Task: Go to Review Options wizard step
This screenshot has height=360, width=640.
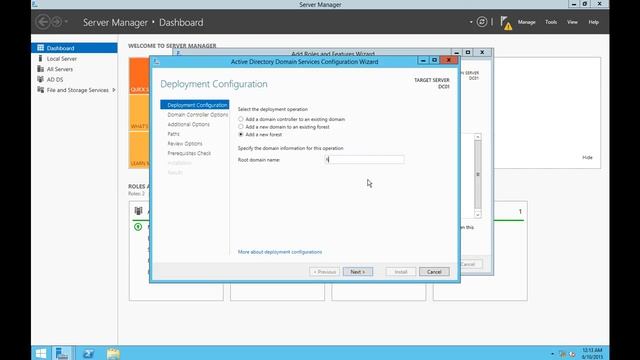Action: (x=185, y=144)
